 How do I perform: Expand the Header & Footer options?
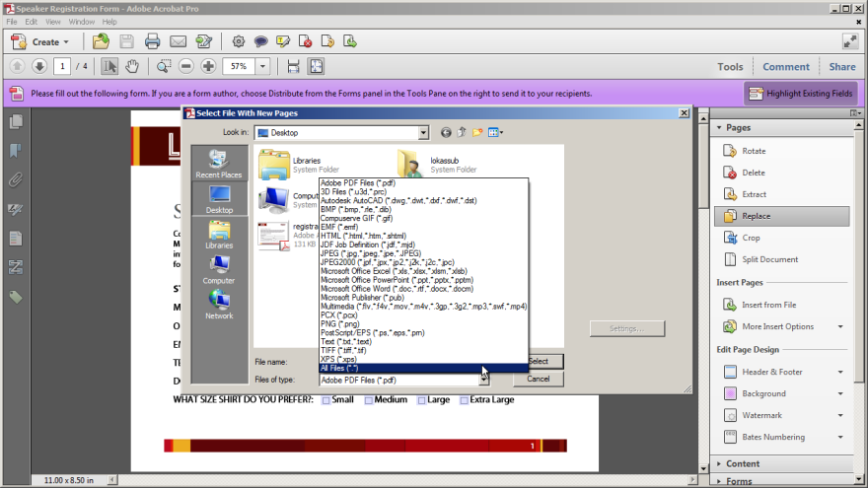(x=840, y=372)
